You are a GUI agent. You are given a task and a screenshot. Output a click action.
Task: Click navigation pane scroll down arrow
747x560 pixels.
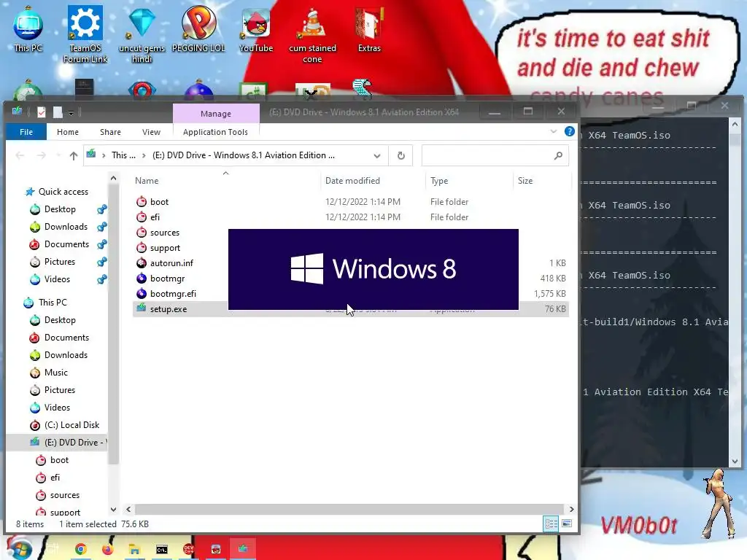point(113,510)
